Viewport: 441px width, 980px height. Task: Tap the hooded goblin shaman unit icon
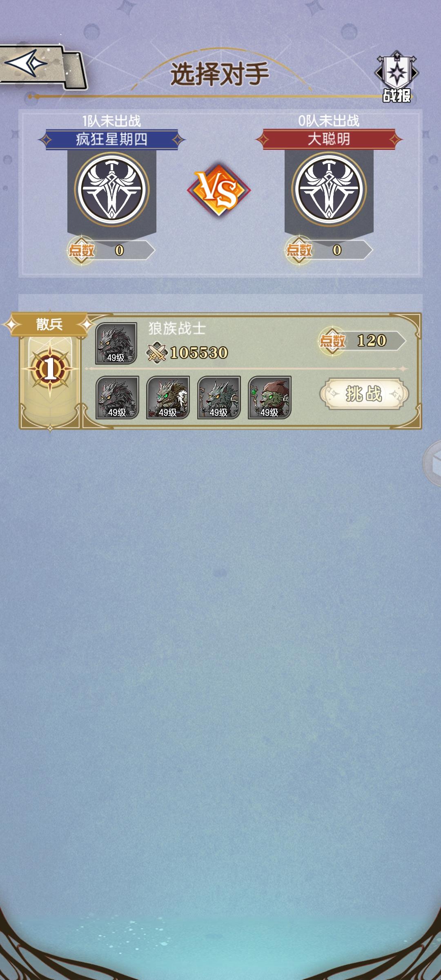pos(269,398)
